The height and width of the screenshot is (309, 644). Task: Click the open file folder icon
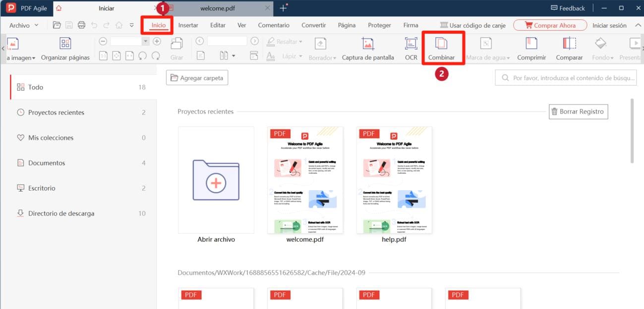(x=57, y=25)
